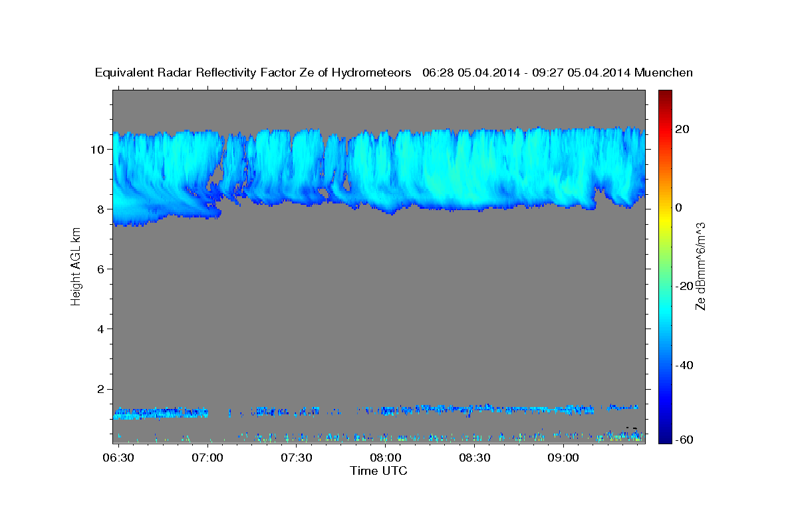Click the '06:30' time tick label
This screenshot has height=532, width=798.
tap(118, 458)
